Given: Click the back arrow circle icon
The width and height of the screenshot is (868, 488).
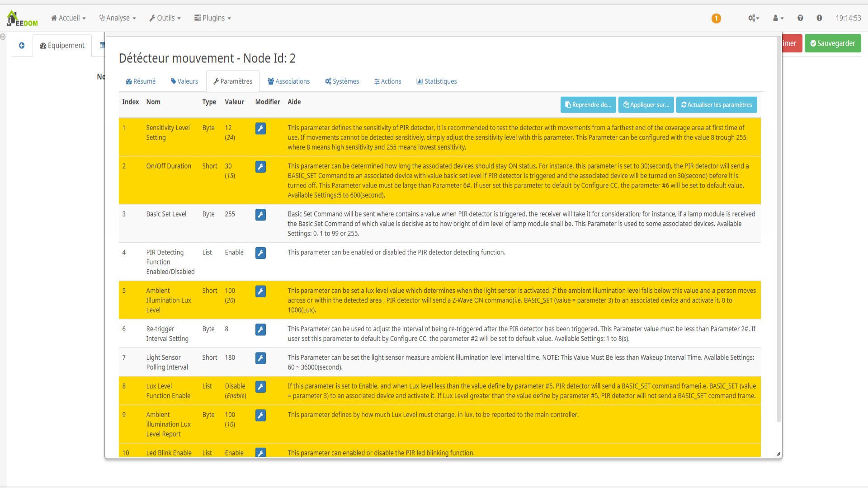Looking at the screenshot, I should [22, 45].
